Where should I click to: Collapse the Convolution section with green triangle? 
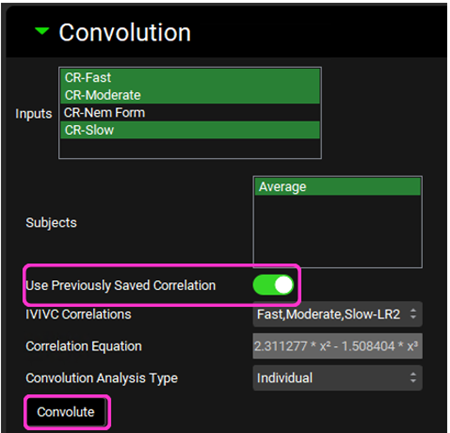click(42, 31)
